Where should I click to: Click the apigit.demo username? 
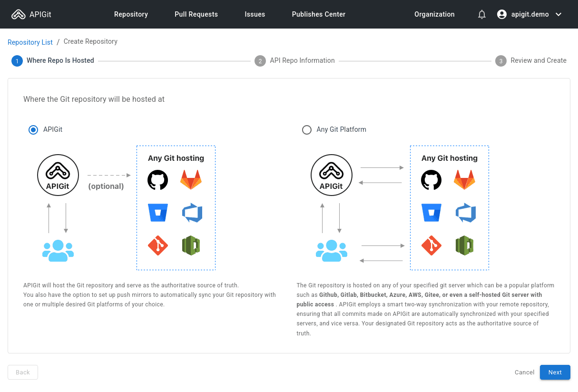click(x=530, y=14)
